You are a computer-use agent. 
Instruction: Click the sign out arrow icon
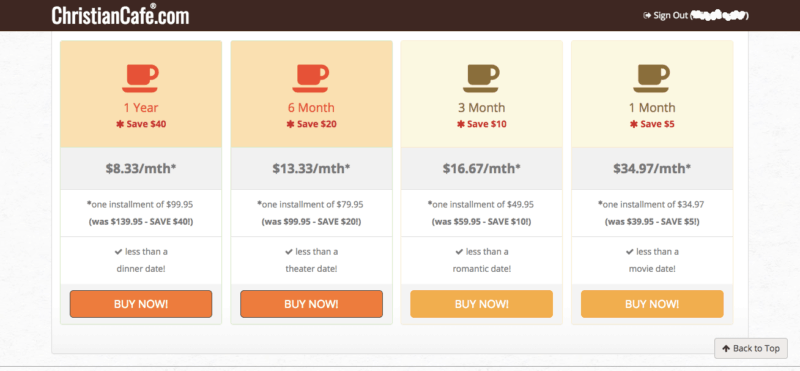647,16
